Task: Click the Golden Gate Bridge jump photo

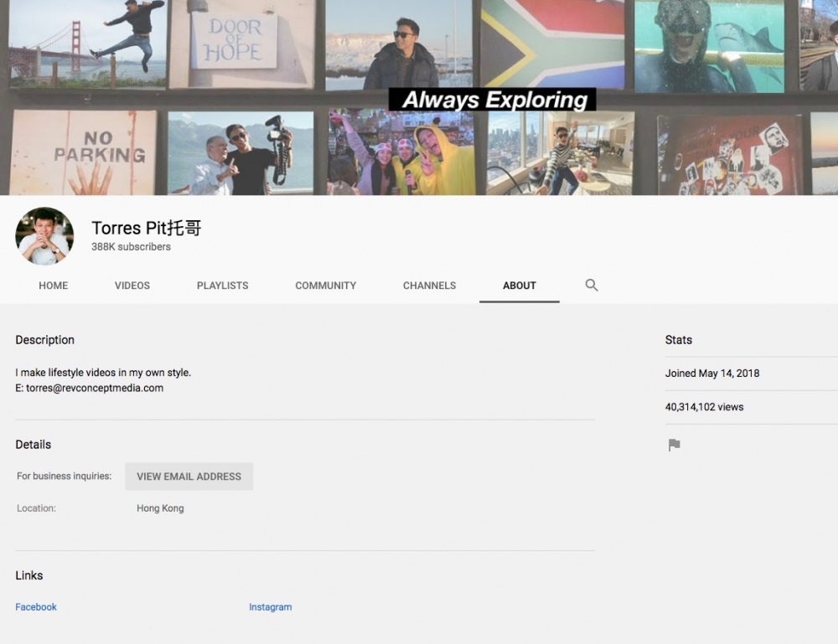Action: pyautogui.click(x=86, y=44)
